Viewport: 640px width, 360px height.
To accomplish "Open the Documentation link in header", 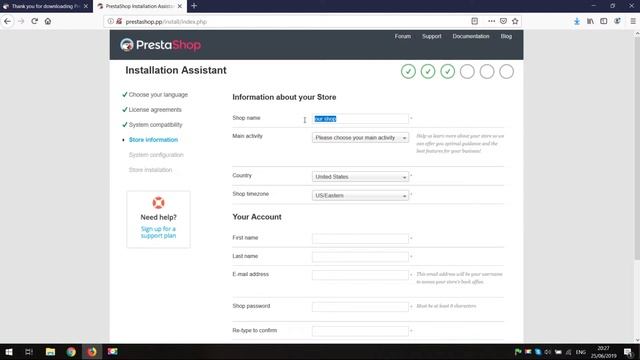I will click(x=471, y=36).
